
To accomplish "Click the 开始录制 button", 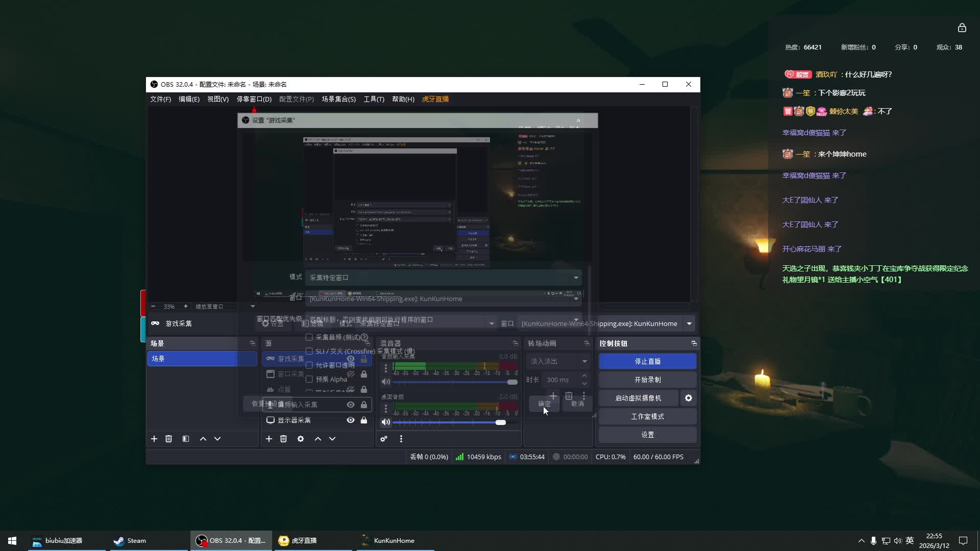I will pyautogui.click(x=647, y=380).
